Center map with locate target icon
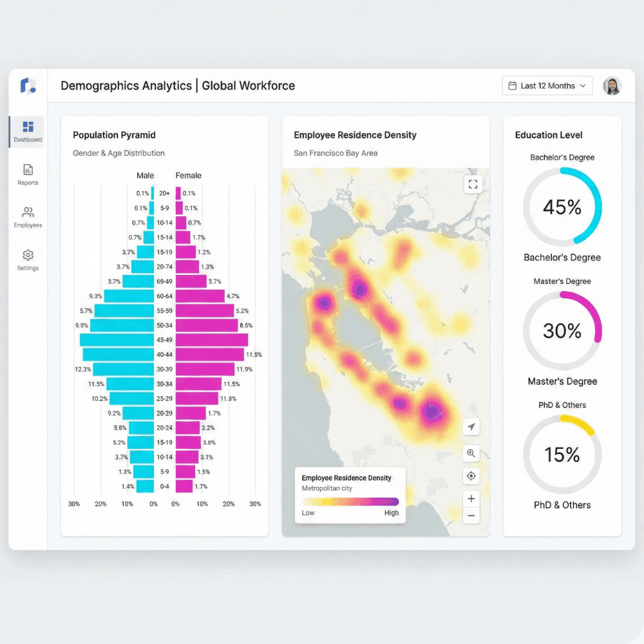This screenshot has height=644, width=644. 471,476
